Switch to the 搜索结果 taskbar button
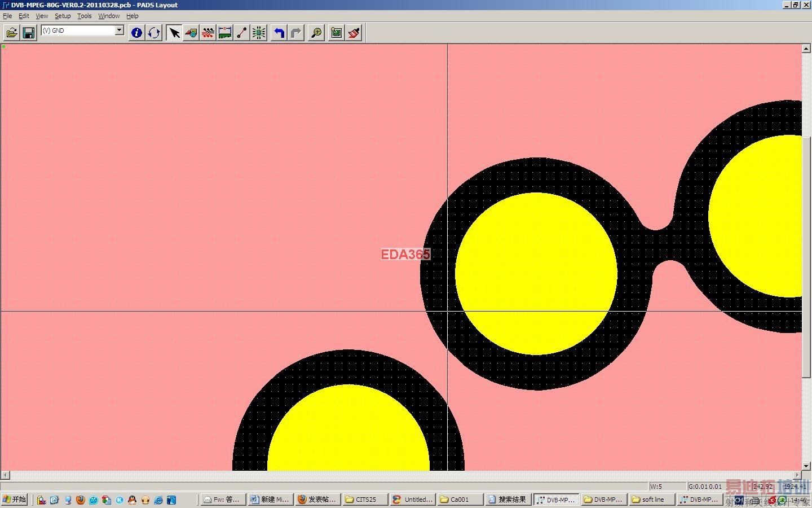This screenshot has width=812, height=508. click(507, 500)
